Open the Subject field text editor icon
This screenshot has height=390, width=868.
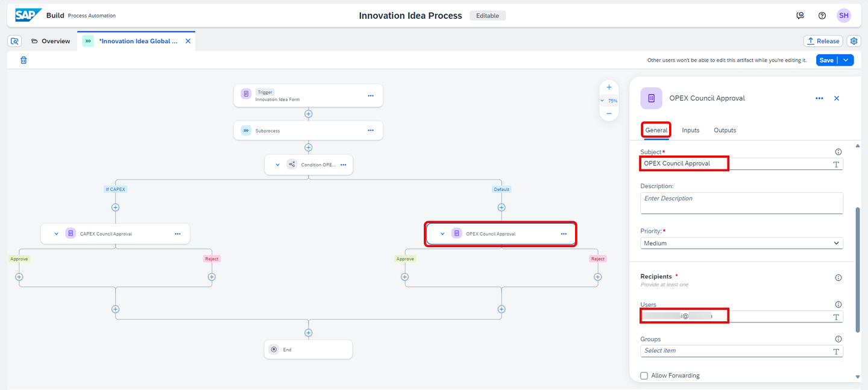(837, 164)
